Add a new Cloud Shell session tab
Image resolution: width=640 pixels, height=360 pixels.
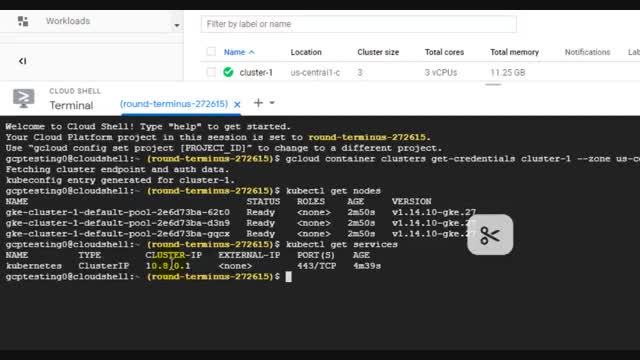tap(258, 103)
